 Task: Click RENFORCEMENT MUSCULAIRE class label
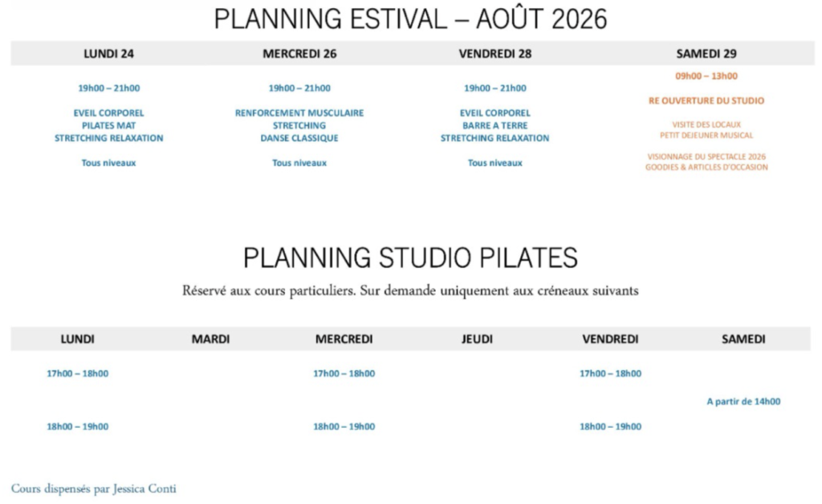coord(299,113)
